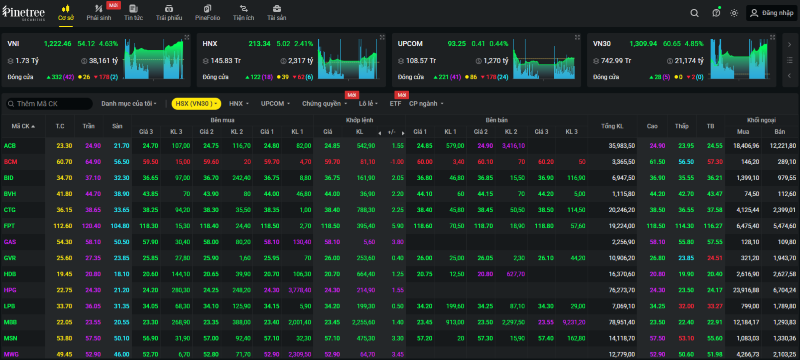
Task: Sort table by Mã CK column header
Action: [23, 126]
